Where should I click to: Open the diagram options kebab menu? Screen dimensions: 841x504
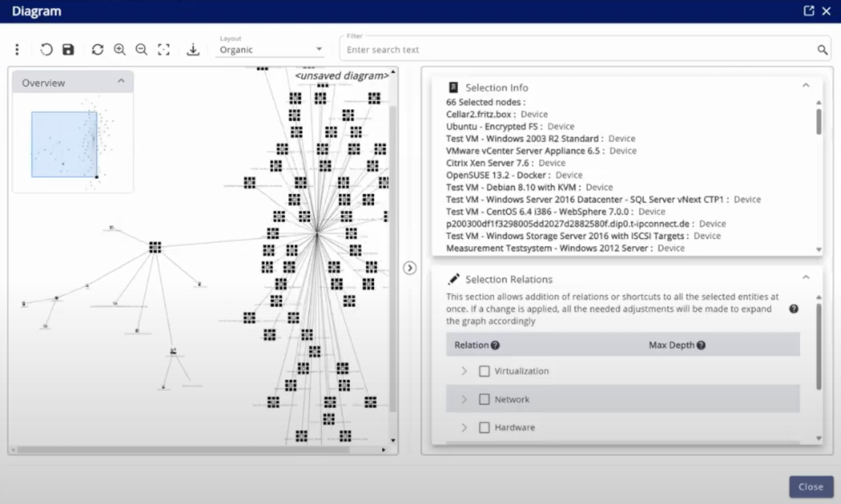[17, 49]
